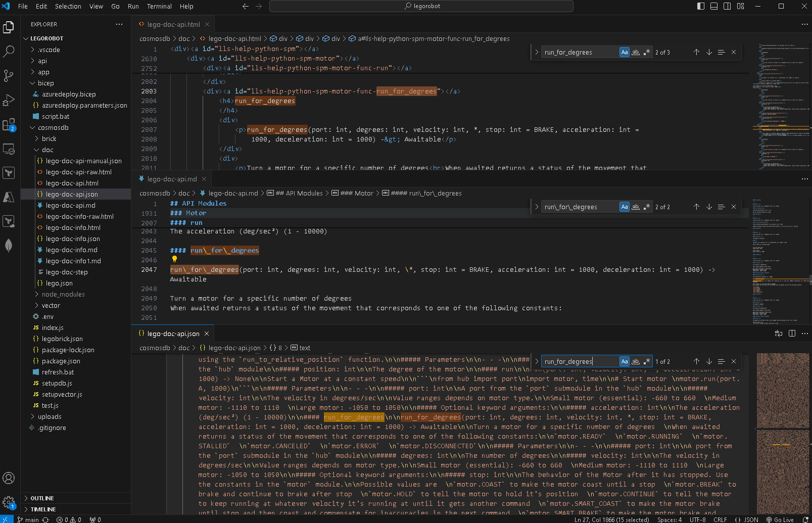Toggle Match Case in lego-doc-api.json find widget
Screen dimensions: 812x523
625,361
